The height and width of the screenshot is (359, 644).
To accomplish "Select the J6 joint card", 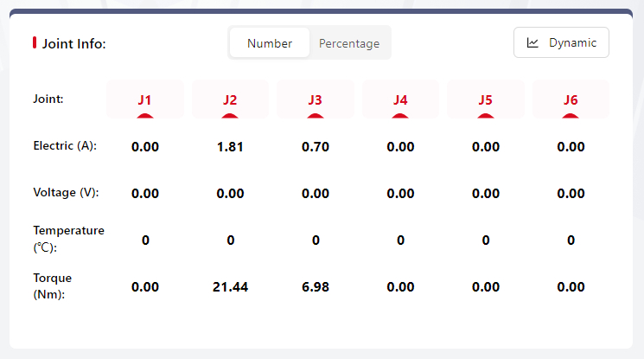I will click(x=571, y=99).
